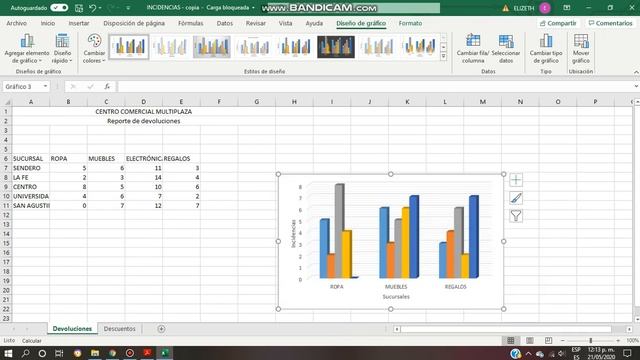Open the Datos tab

(224, 23)
